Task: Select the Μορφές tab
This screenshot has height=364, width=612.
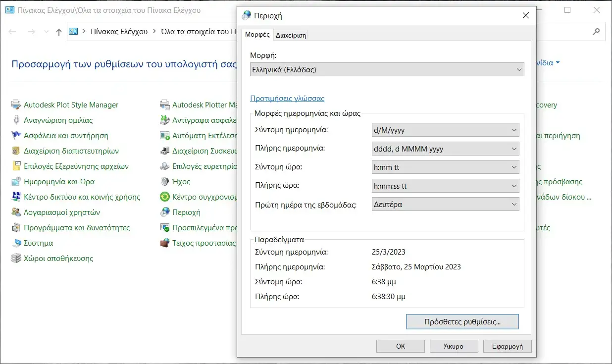Action: (257, 35)
